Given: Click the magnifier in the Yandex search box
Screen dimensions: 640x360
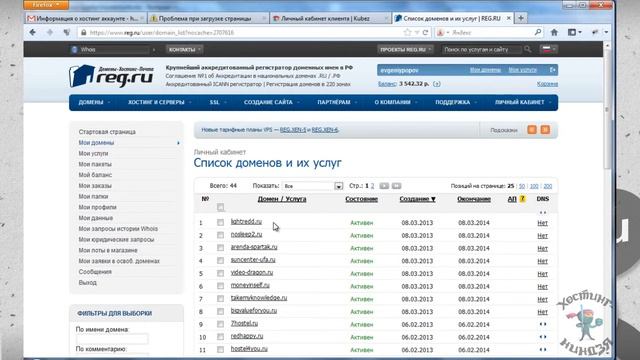Looking at the screenshot, I should click(538, 32).
